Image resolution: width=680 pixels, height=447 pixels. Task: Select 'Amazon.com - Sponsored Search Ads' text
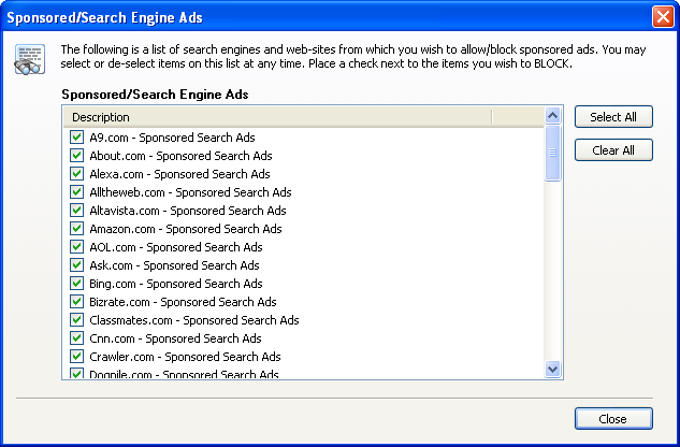coord(186,229)
